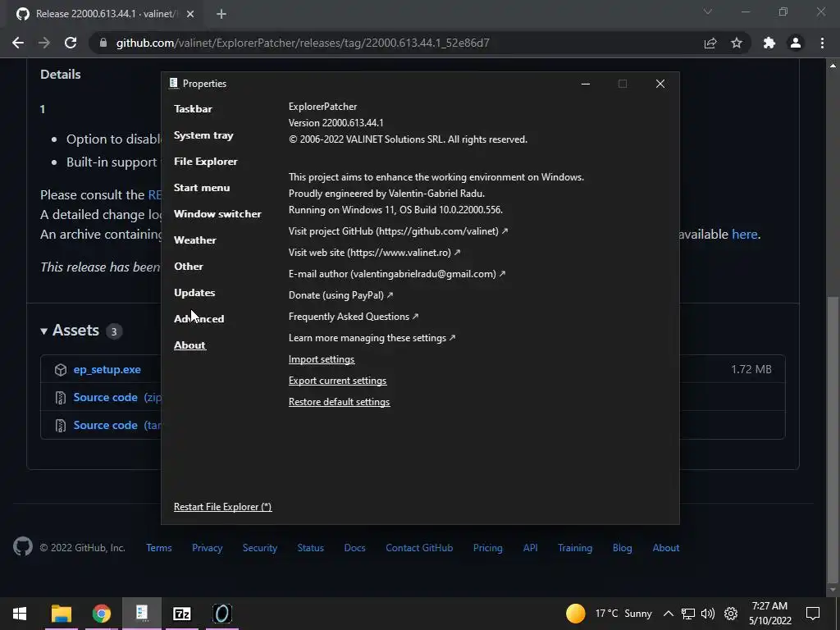
Task: Click the site lock icon
Action: coord(103,43)
